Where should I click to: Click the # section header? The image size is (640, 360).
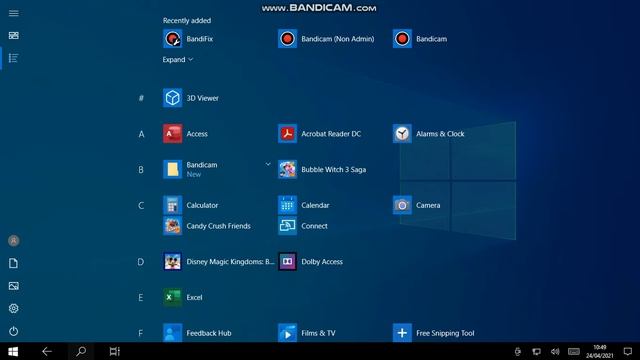click(141, 98)
